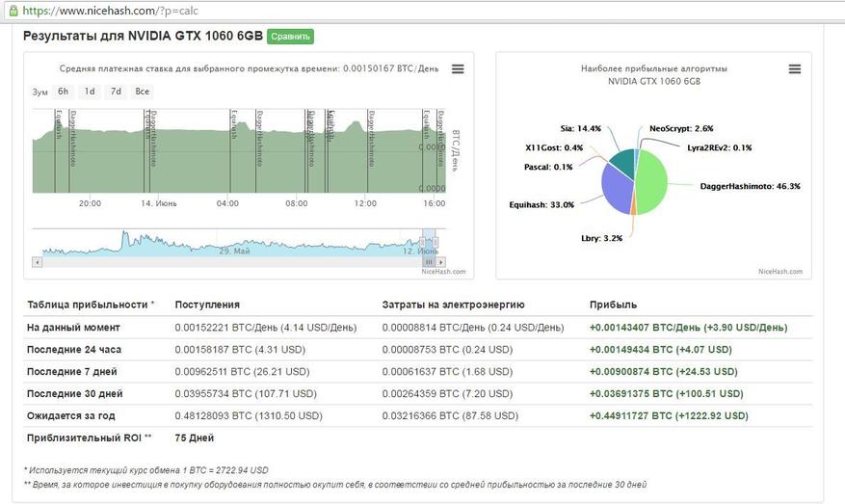The height and width of the screenshot is (504, 845).
Task: Click the 29. Май area in navigator
Action: [234, 252]
